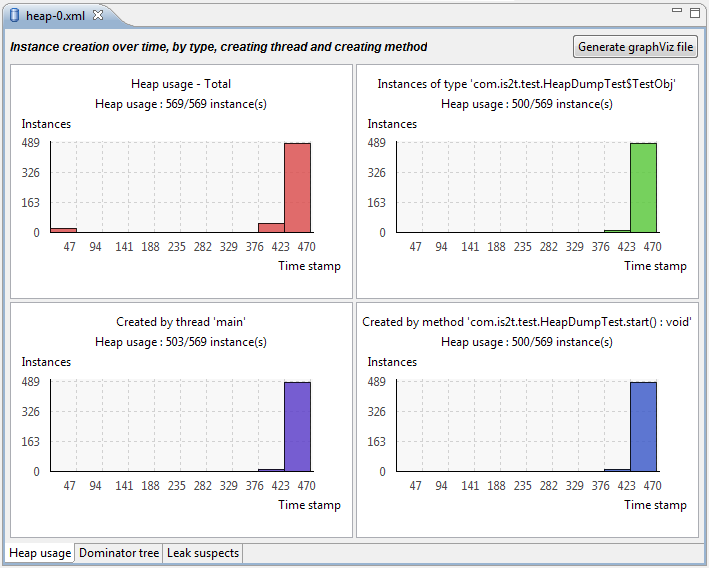Click the short red bar beside the tallest red bar
The height and width of the screenshot is (568, 709).
click(271, 228)
